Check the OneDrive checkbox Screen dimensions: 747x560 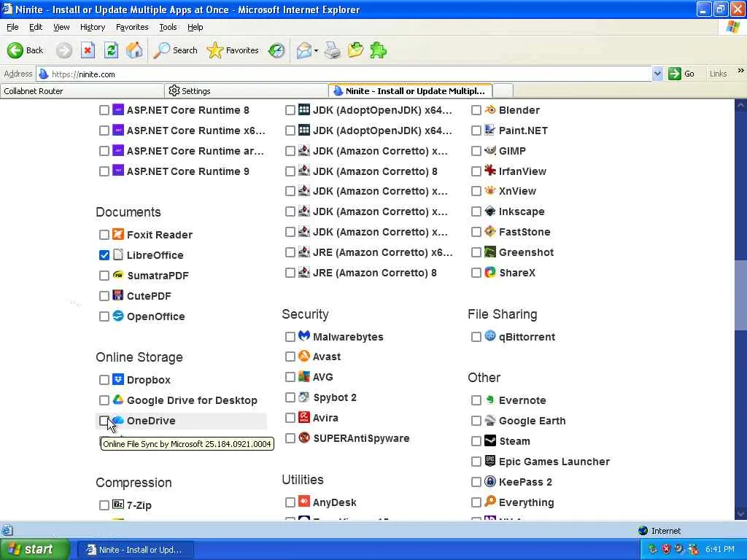(x=104, y=421)
